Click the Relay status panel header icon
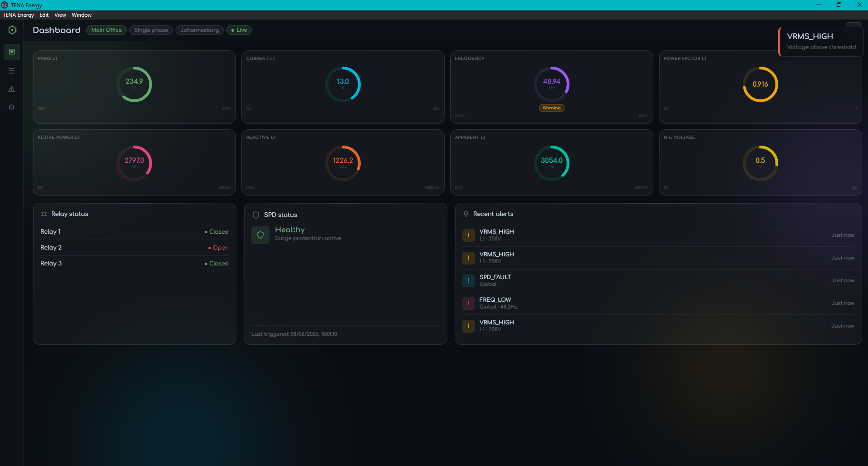Screen dimensions: 868x466 pos(44,214)
